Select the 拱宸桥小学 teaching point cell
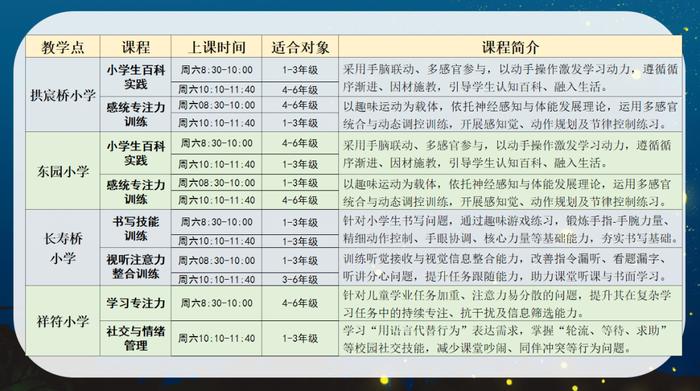The height and width of the screenshot is (391, 700). [63, 95]
